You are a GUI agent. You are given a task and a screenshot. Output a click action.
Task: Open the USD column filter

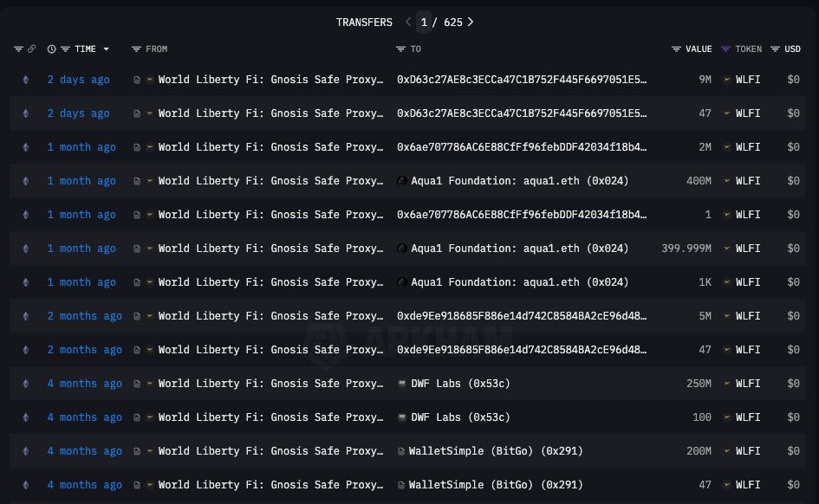[x=775, y=49]
